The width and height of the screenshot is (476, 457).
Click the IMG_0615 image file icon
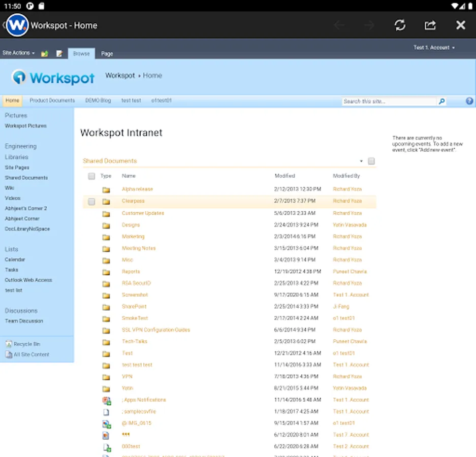(107, 424)
